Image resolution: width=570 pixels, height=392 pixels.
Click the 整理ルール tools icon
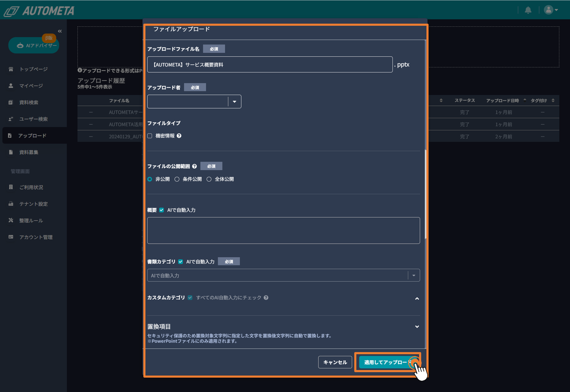click(x=11, y=220)
